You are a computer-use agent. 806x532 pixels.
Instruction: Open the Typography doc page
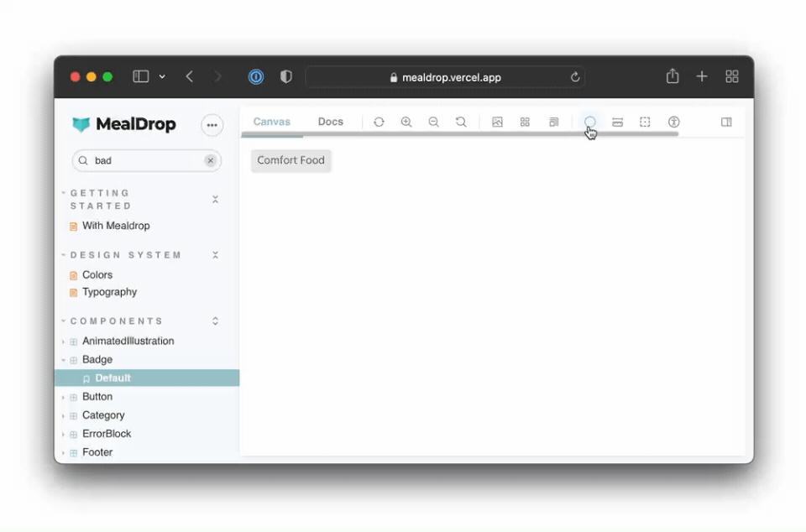tap(109, 292)
